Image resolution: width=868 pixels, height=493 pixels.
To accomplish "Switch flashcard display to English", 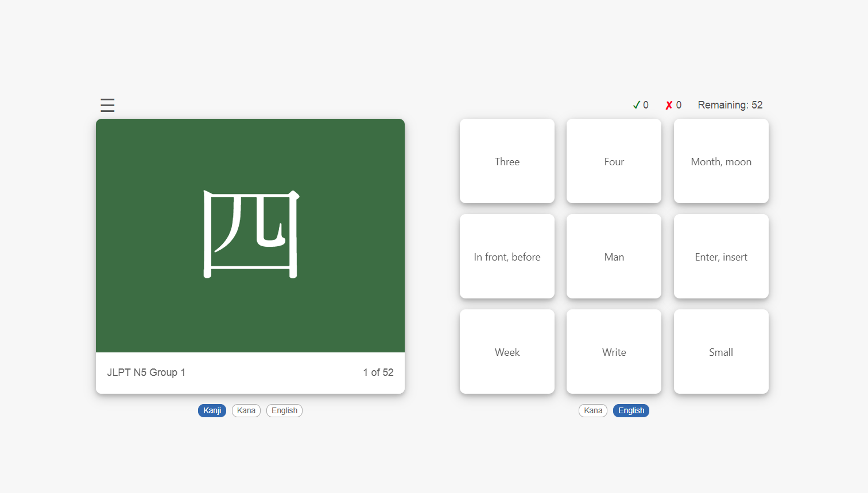I will click(x=284, y=410).
